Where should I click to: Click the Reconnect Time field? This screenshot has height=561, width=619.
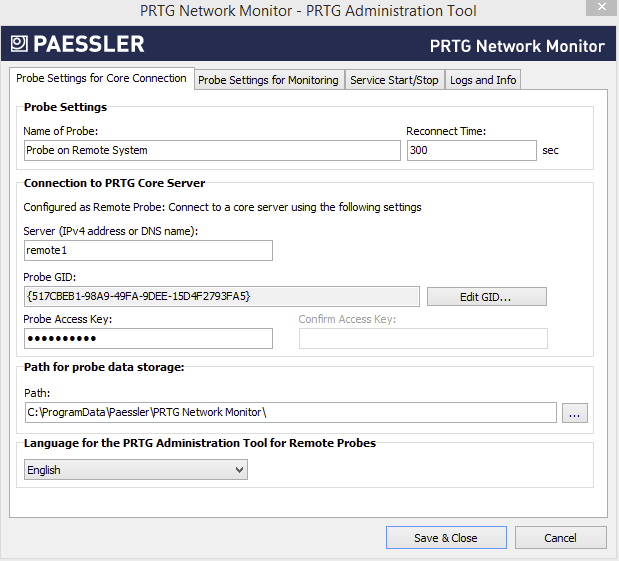click(x=471, y=150)
